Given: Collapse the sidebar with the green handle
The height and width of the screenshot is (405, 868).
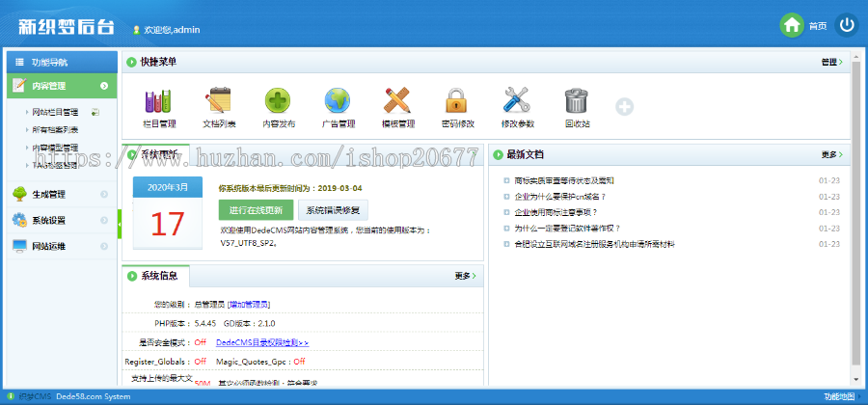Looking at the screenshot, I should pyautogui.click(x=120, y=224).
